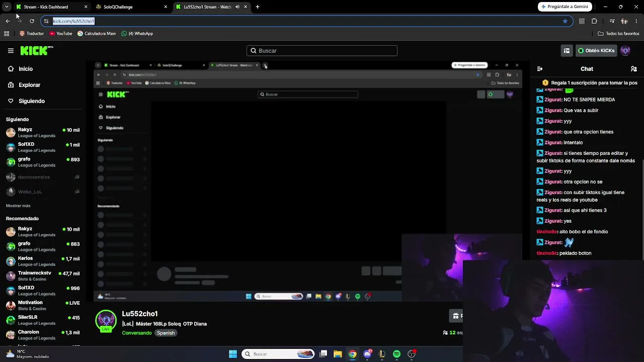Switch to the SoloQChallenge tab
Image resolution: width=644 pixels, height=362 pixels.
(x=132, y=7)
